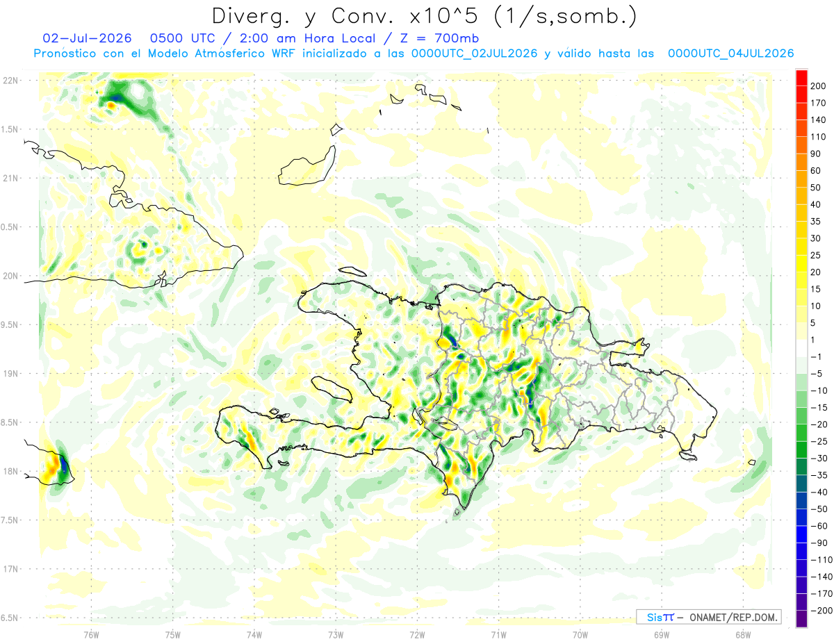Image resolution: width=834 pixels, height=644 pixels.
Task: Click the 74W longitude label
Action: pyautogui.click(x=254, y=634)
